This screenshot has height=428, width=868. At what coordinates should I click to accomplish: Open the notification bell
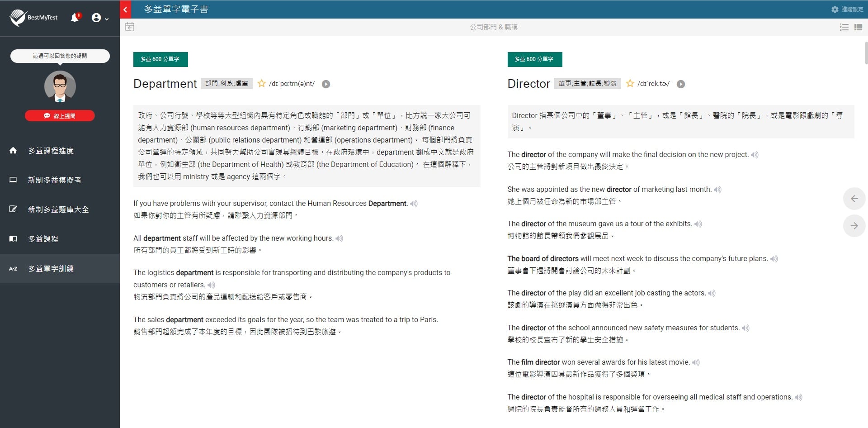coord(75,18)
